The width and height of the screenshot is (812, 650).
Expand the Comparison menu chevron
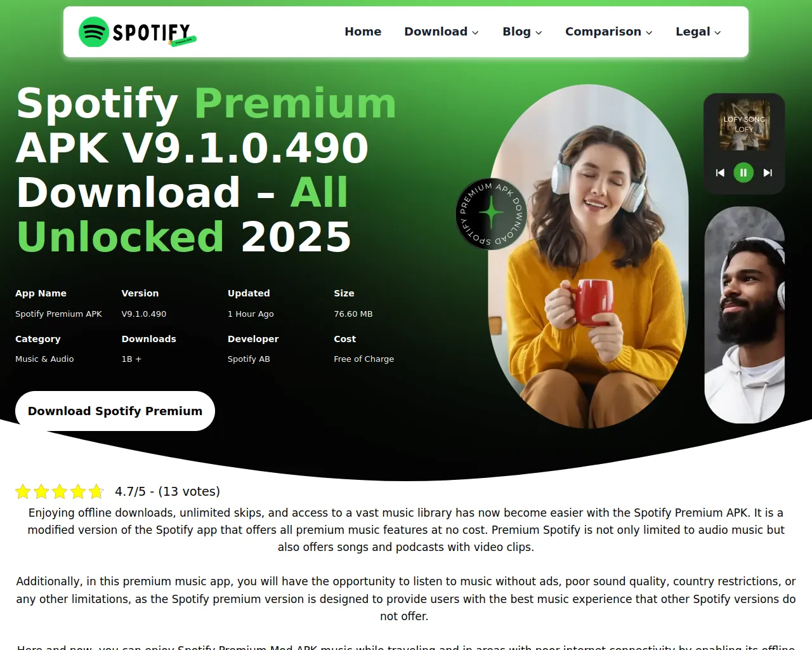tap(649, 32)
